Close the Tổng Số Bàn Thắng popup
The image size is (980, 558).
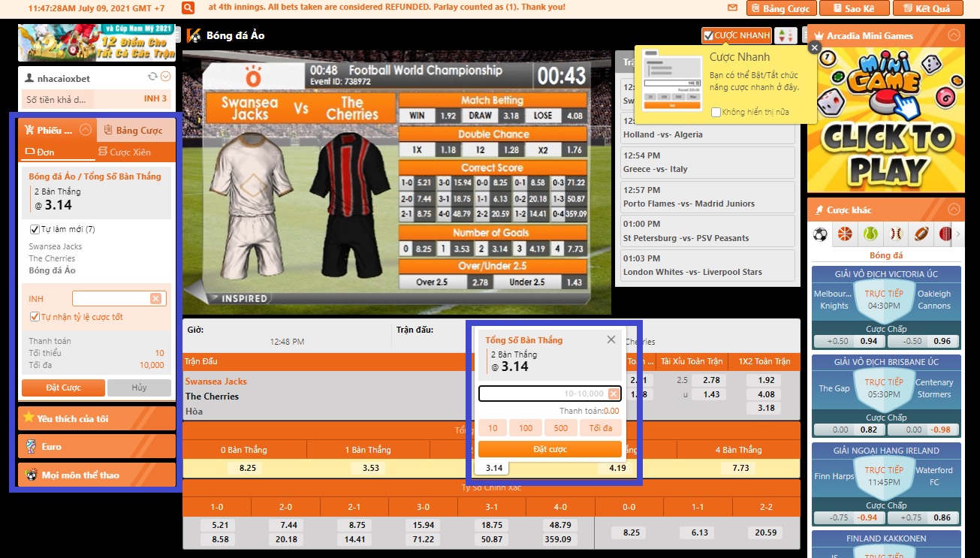coord(611,339)
